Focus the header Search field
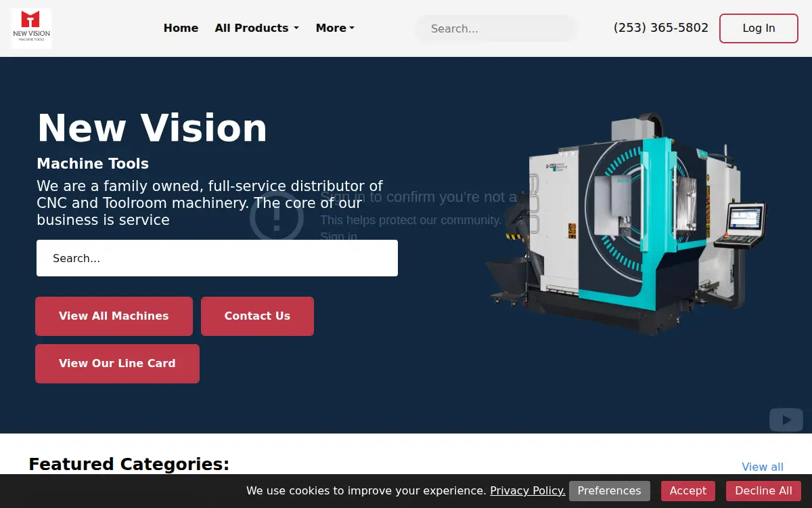The height and width of the screenshot is (508, 812). coord(496,28)
